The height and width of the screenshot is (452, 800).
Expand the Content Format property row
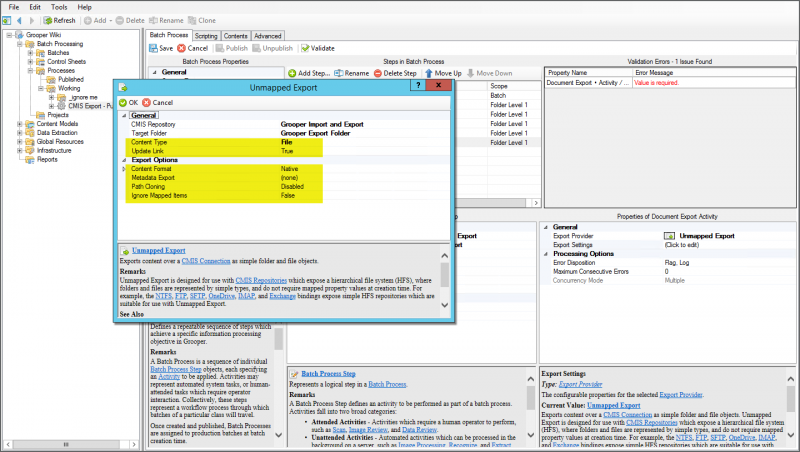124,168
